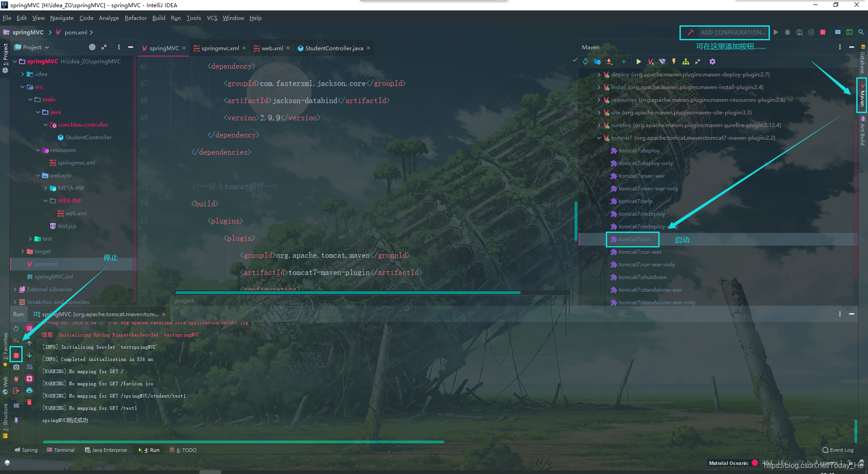Open Project Structure from the top toolbar
This screenshot has width=868, height=474.
point(838,32)
